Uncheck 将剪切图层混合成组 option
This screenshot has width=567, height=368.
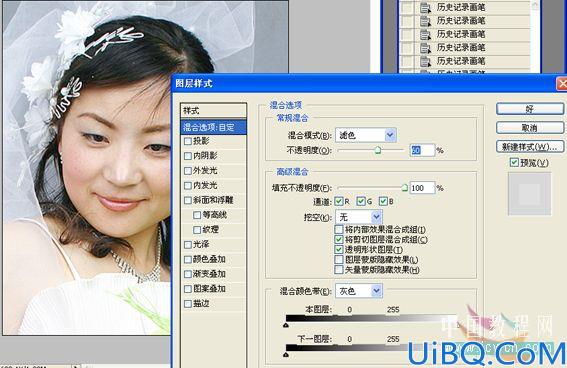(x=339, y=239)
